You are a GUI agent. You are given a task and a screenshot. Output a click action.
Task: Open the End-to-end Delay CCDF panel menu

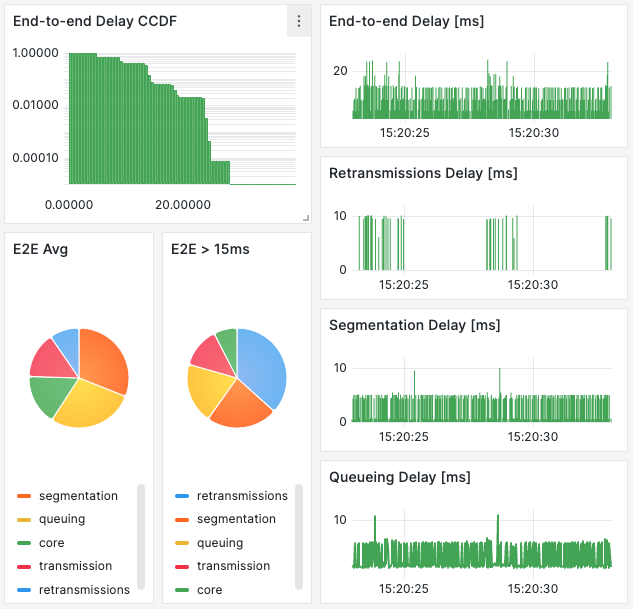click(299, 21)
